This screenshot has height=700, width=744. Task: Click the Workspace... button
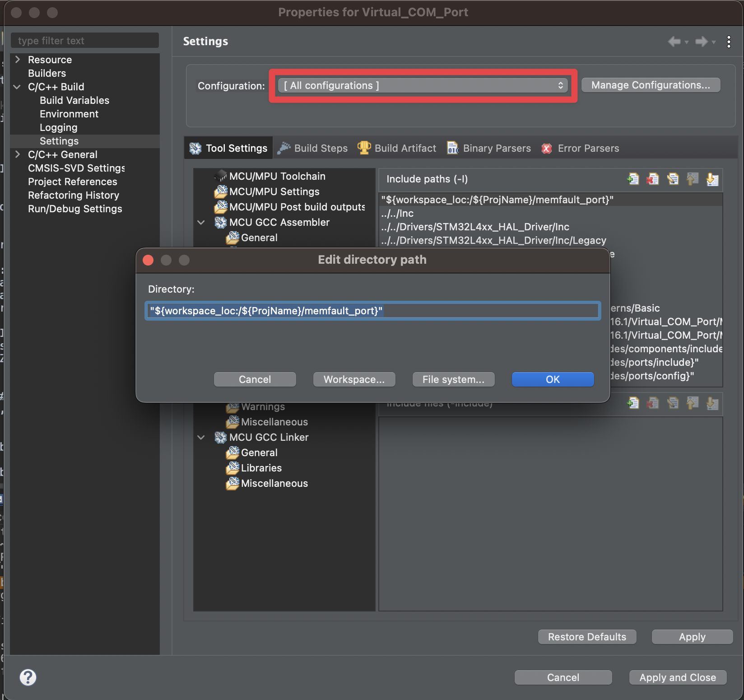354,379
